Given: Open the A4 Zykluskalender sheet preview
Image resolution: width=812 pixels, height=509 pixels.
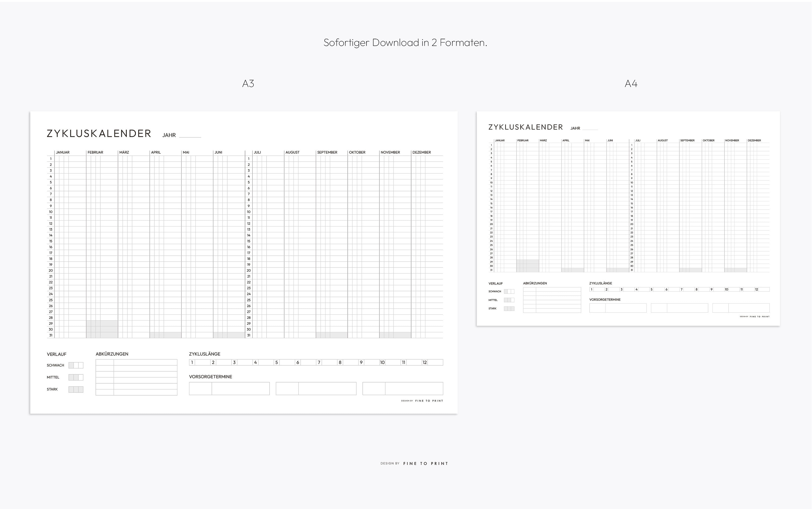Looking at the screenshot, I should (x=628, y=219).
